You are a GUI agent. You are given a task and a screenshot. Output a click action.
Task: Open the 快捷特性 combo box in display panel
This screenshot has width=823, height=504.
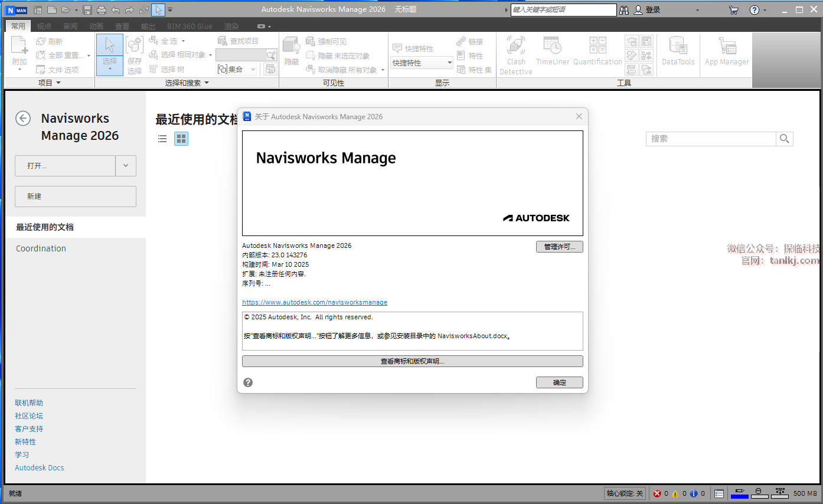(x=422, y=63)
